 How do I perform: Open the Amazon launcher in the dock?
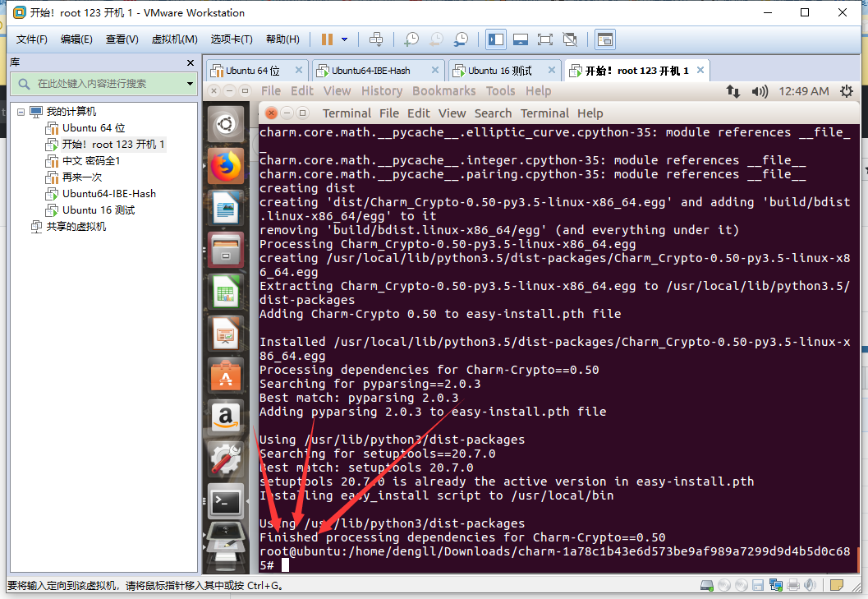[x=226, y=417]
